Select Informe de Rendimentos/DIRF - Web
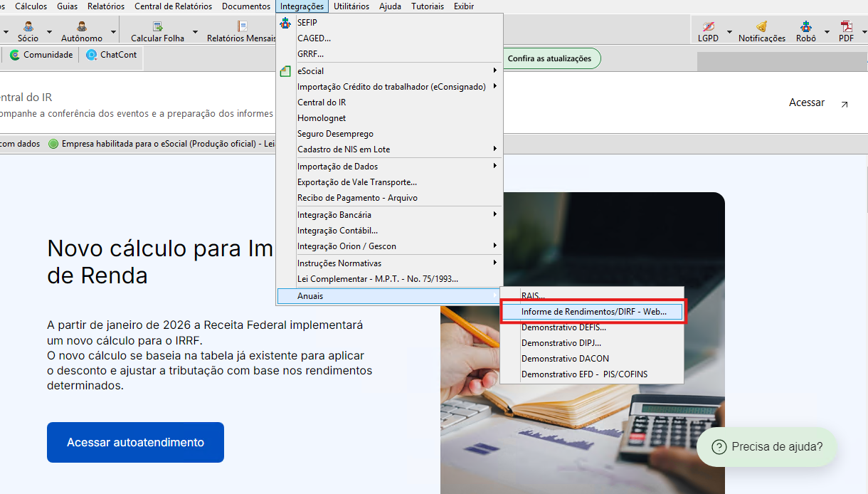This screenshot has width=868, height=494. [x=592, y=312]
